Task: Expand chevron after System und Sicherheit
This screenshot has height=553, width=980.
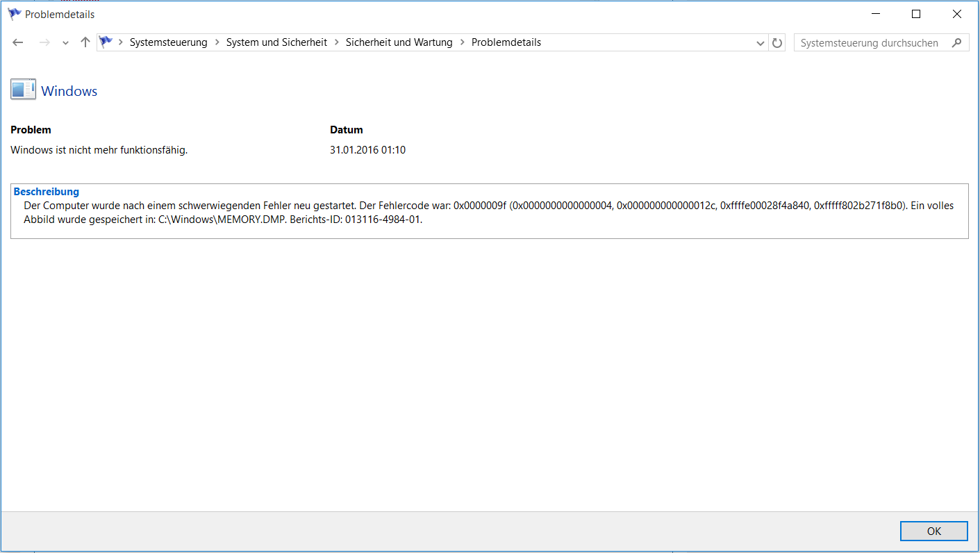Action: point(336,42)
